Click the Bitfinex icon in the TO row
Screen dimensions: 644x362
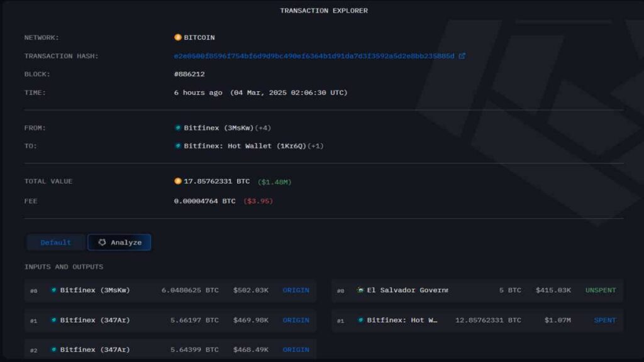(178, 146)
